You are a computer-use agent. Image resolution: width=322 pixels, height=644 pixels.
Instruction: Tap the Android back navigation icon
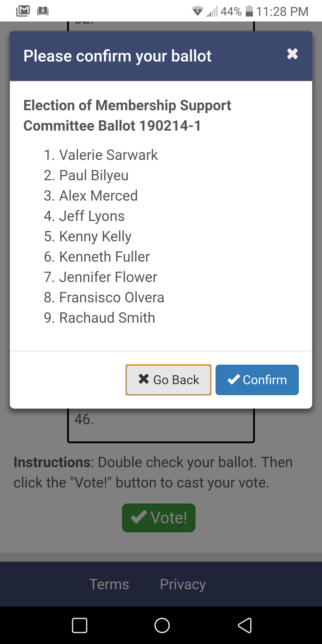click(x=244, y=625)
